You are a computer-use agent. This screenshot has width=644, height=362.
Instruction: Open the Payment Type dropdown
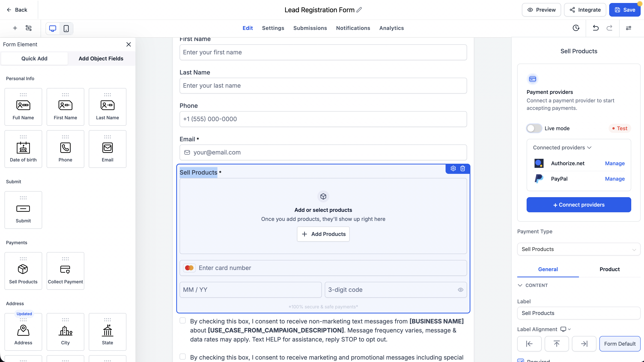579,249
